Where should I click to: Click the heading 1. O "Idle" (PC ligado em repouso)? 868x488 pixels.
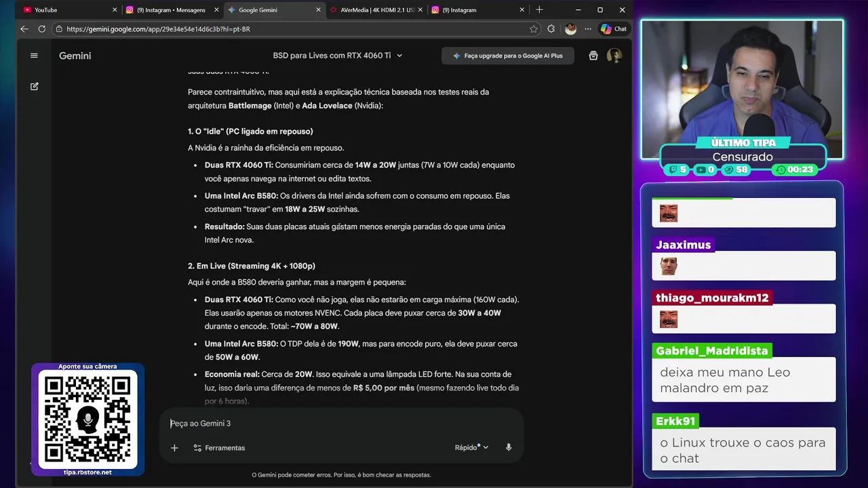tap(250, 131)
